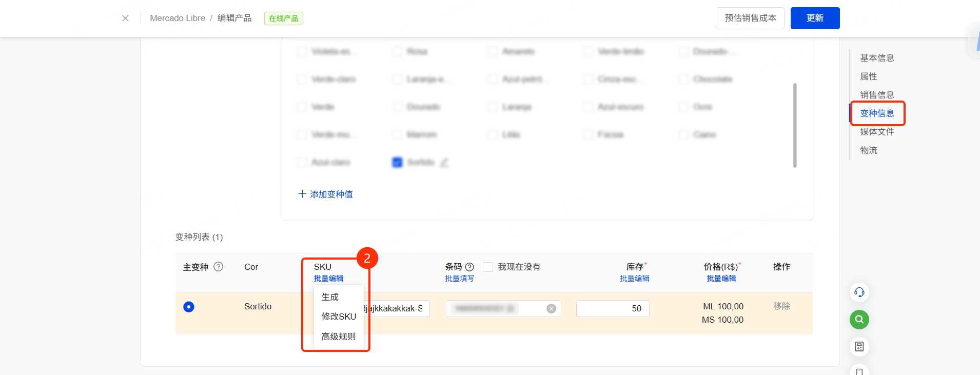This screenshot has width=980, height=375.
Task: Uncheck the Sortido color checkbox
Action: click(397, 163)
